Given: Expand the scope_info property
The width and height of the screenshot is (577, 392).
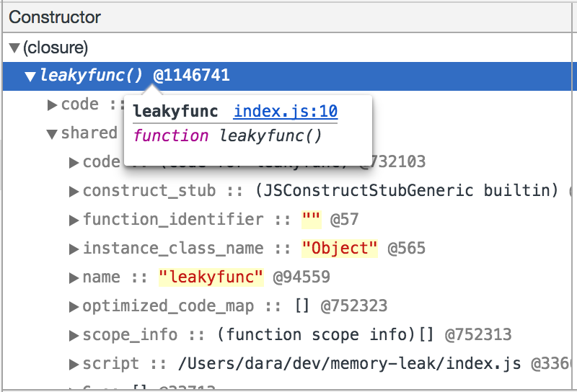Looking at the screenshot, I should (x=74, y=336).
